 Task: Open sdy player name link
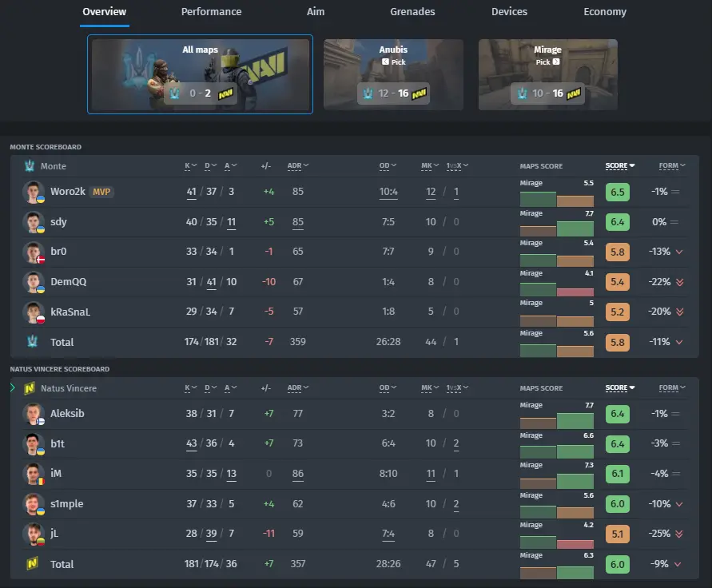click(58, 222)
